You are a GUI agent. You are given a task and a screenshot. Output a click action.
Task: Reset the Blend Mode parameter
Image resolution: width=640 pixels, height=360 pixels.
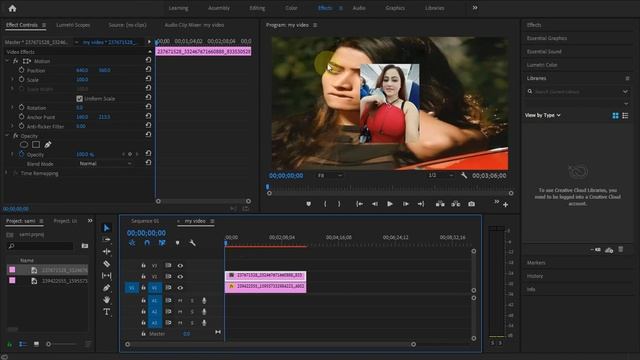click(x=148, y=162)
